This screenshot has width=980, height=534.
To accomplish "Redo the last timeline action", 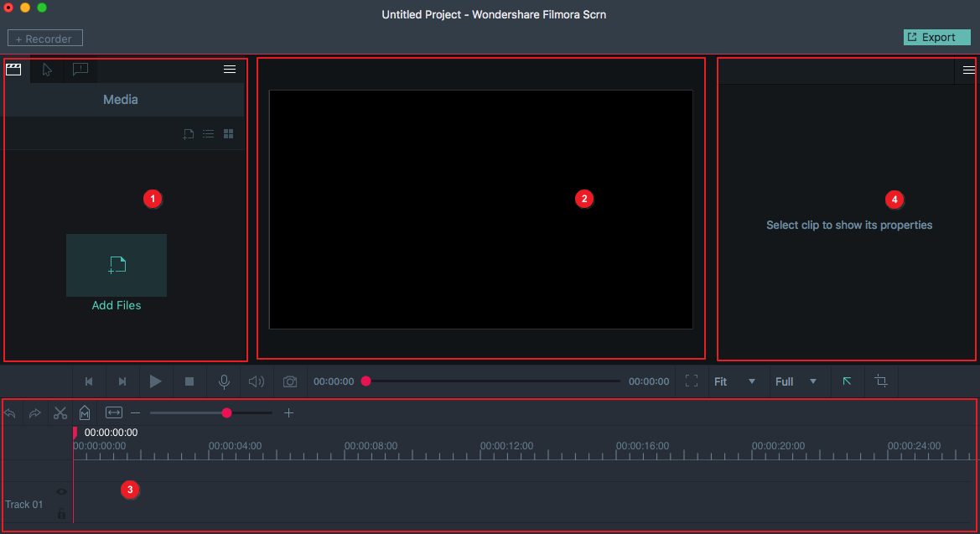I will point(35,413).
